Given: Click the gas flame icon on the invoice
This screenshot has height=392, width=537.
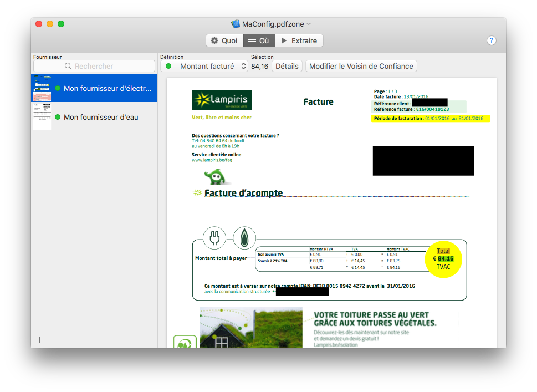Looking at the screenshot, I should click(x=244, y=238).
